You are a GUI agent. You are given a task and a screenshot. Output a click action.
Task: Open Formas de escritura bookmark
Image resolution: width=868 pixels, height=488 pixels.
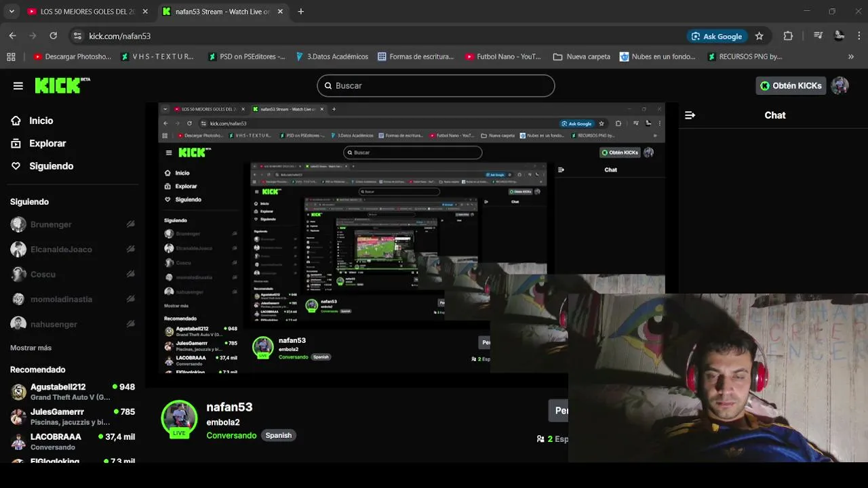pos(416,57)
